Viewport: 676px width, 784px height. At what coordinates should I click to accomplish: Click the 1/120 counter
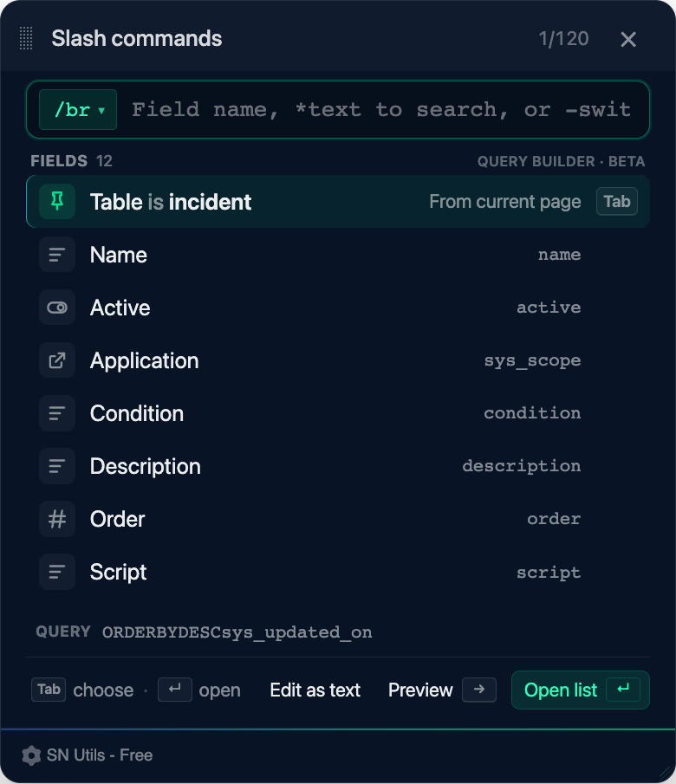coord(563,39)
